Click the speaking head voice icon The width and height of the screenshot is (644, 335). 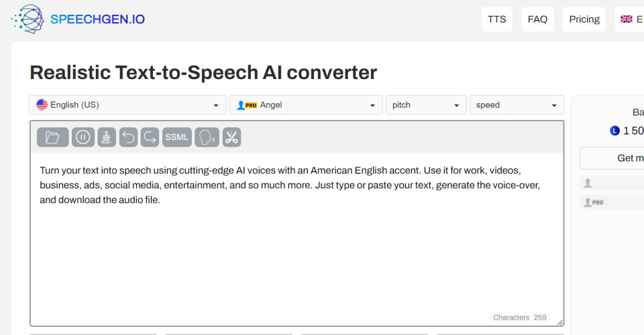(x=207, y=137)
